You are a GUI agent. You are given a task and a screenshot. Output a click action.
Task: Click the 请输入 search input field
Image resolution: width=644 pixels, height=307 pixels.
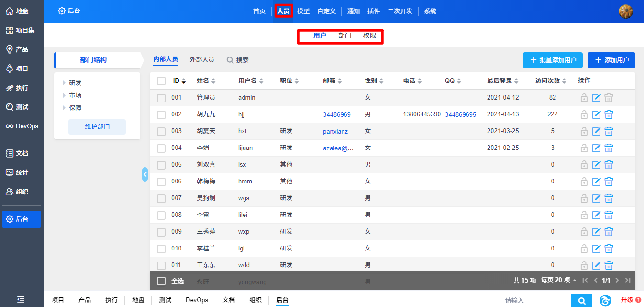click(535, 301)
